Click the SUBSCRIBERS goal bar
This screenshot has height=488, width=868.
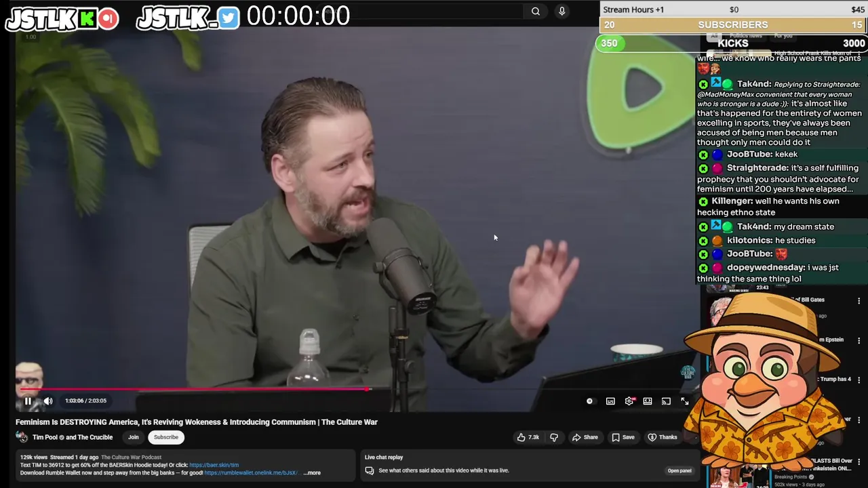[733, 24]
